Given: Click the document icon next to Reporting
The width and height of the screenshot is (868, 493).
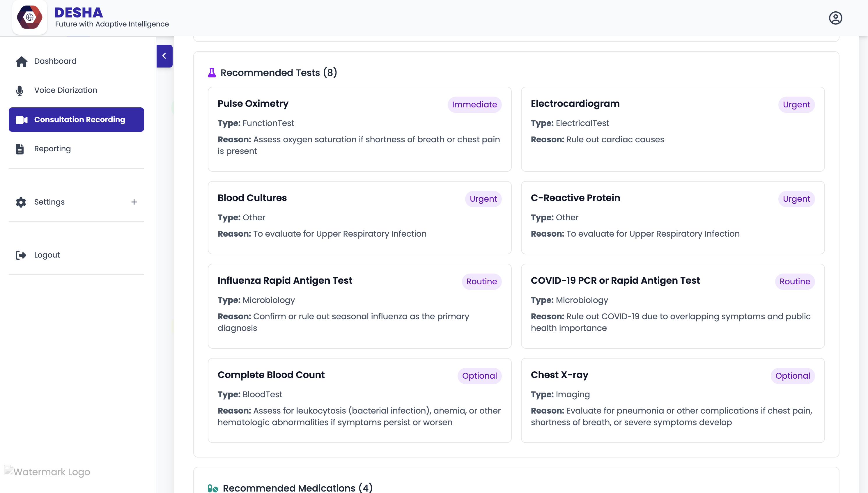Looking at the screenshot, I should pyautogui.click(x=20, y=149).
